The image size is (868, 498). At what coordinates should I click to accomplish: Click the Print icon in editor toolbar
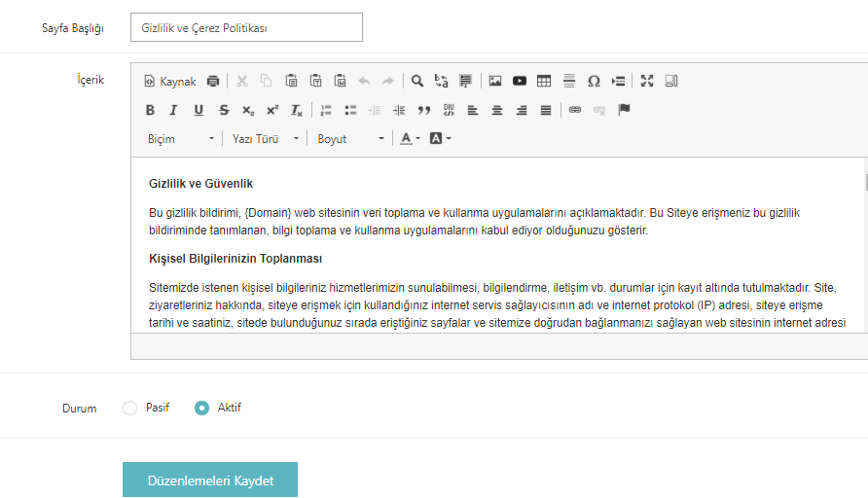click(x=213, y=82)
